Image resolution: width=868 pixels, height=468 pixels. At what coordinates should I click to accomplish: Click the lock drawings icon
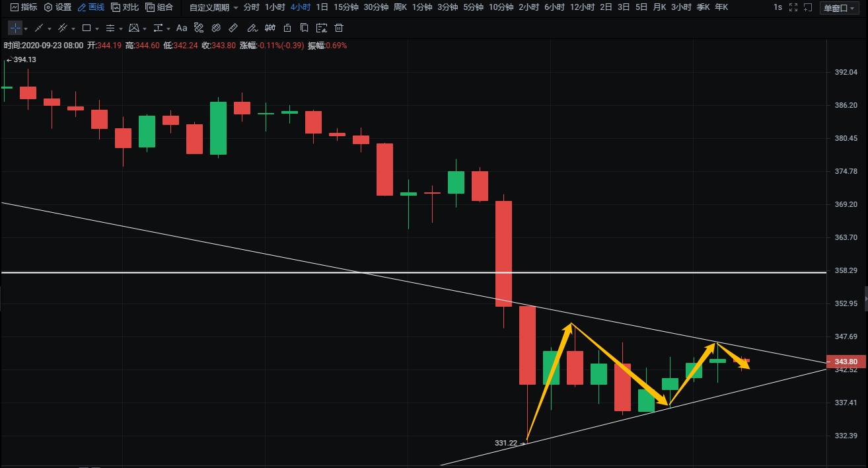pos(287,28)
